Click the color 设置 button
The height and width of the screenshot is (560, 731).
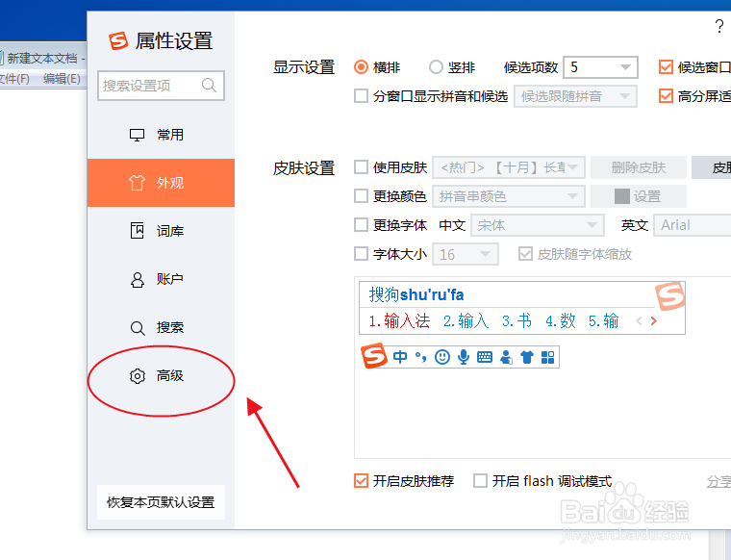[639, 196]
